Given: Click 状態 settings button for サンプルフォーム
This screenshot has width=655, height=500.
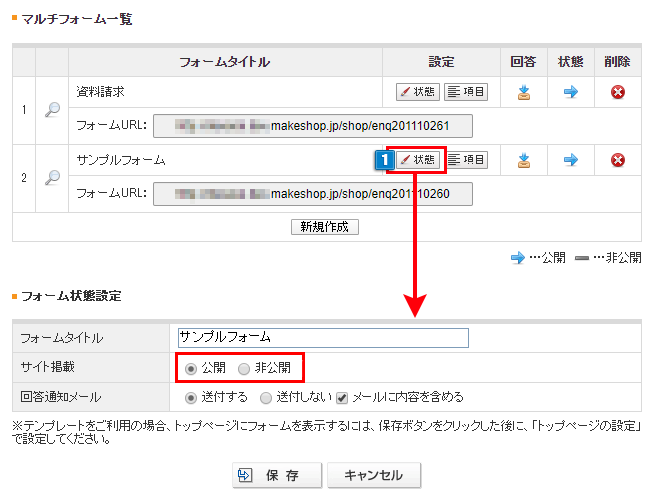Looking at the screenshot, I should (418, 160).
